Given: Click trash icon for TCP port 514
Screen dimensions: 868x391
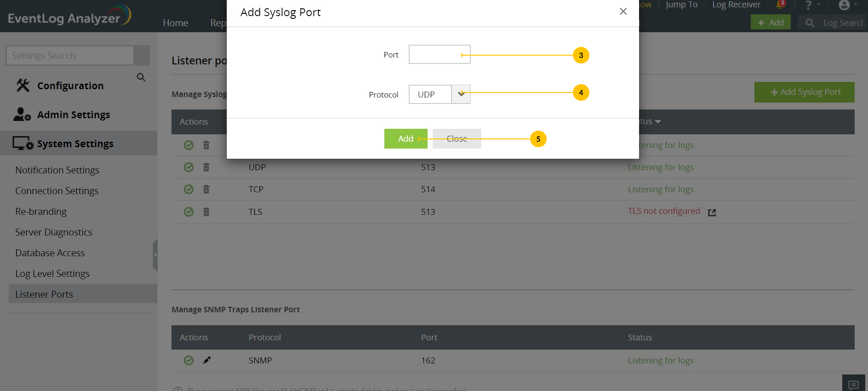Looking at the screenshot, I should point(206,190).
